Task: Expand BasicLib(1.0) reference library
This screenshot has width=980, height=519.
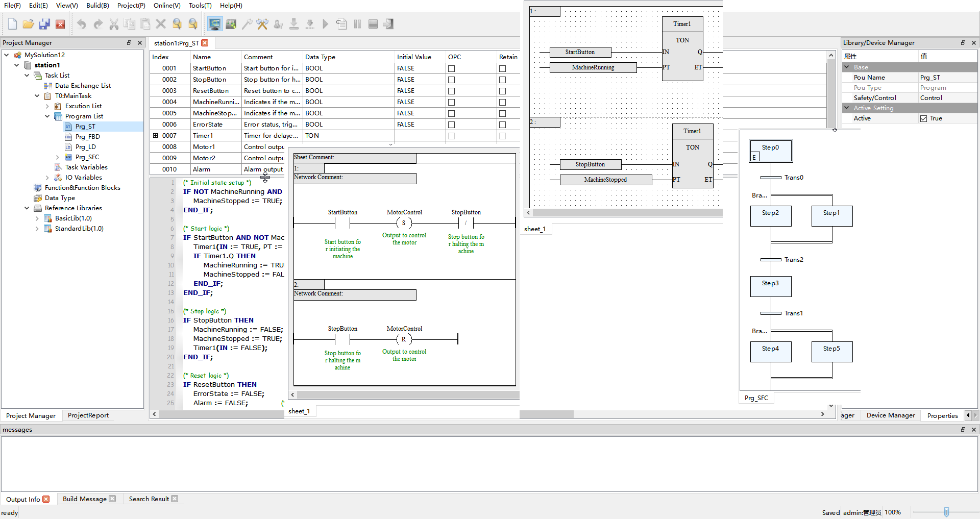Action: (x=37, y=218)
